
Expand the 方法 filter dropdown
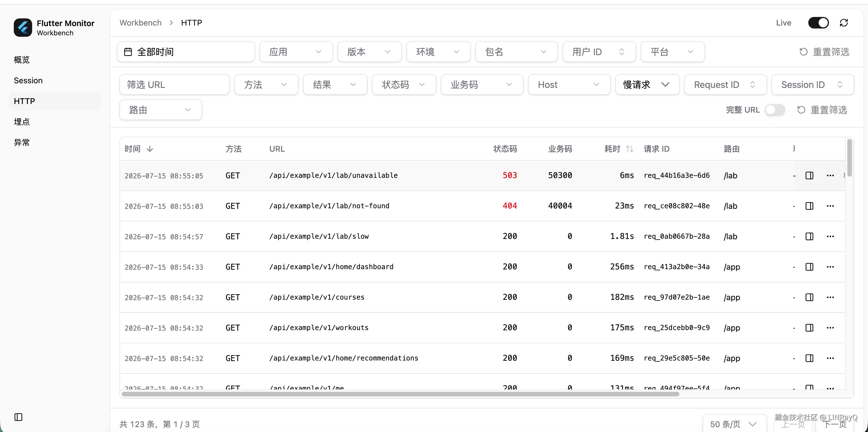[x=266, y=85]
